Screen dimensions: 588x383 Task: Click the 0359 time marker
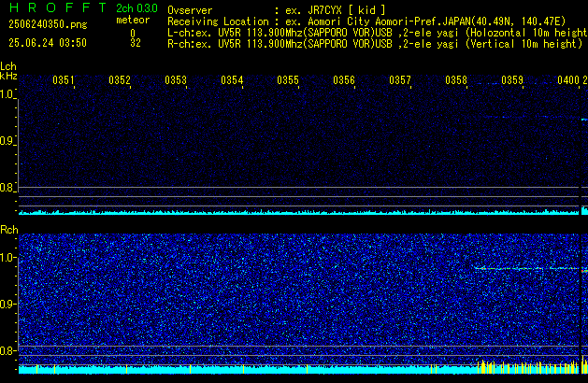[x=512, y=80]
